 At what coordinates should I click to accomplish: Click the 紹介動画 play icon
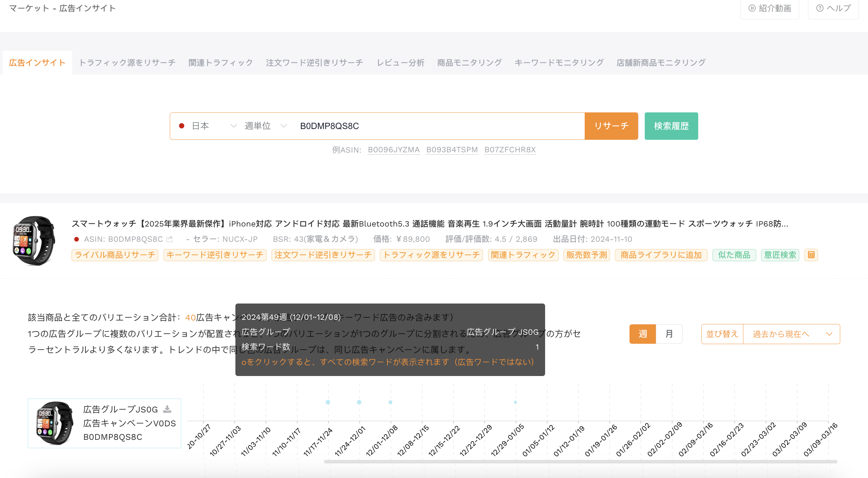pyautogui.click(x=752, y=8)
